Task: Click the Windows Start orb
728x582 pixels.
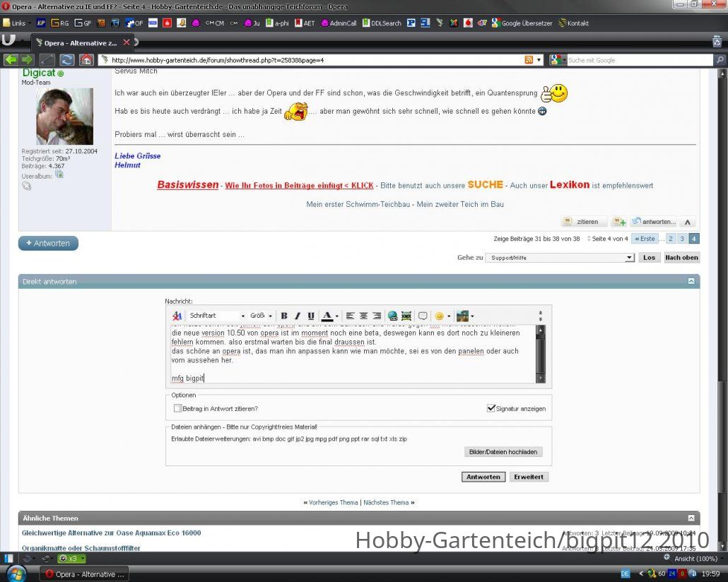Action: tap(16, 574)
